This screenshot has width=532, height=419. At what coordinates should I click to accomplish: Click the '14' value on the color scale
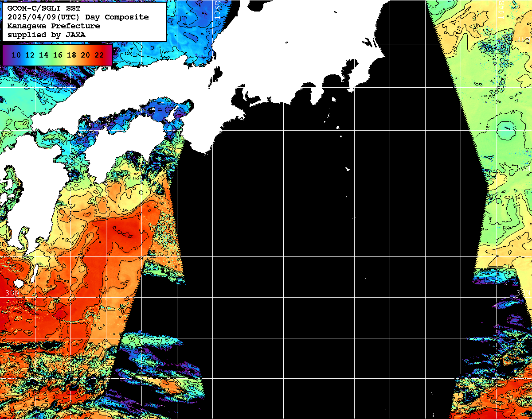click(x=44, y=55)
